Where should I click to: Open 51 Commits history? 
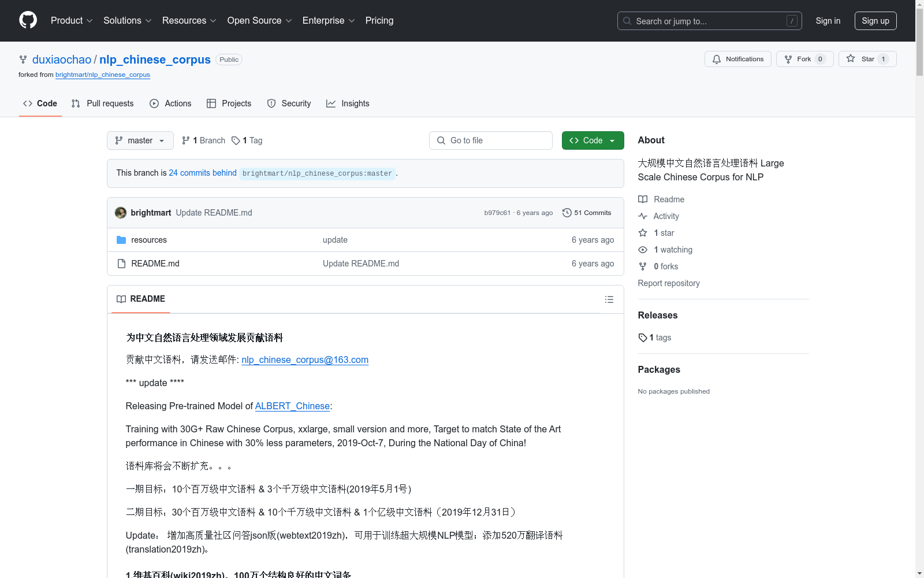587,213
